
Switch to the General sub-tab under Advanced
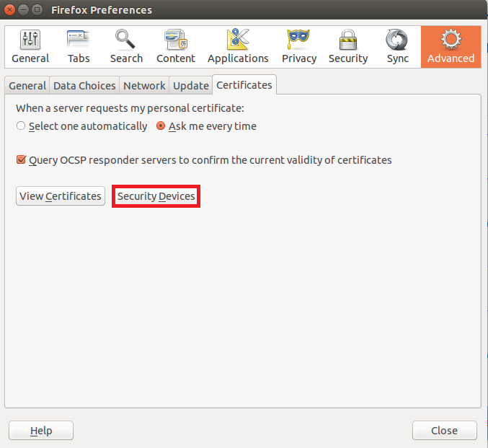point(27,86)
